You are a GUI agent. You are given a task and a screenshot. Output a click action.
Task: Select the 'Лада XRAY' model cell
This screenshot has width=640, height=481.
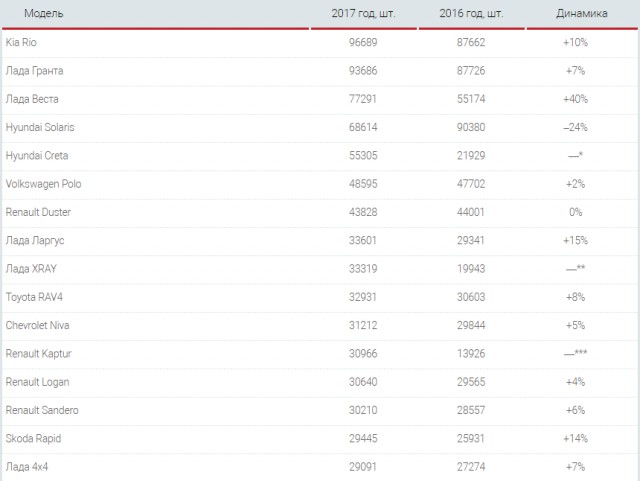click(31, 269)
